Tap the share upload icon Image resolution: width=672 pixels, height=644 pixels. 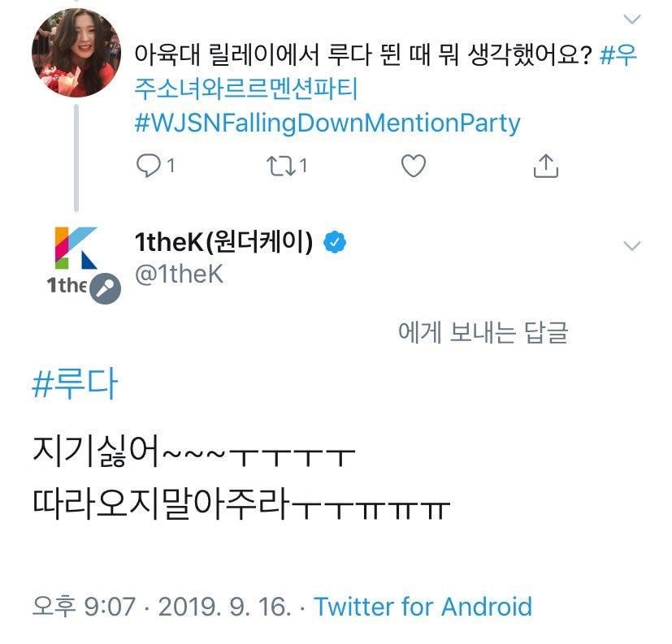coord(546,166)
